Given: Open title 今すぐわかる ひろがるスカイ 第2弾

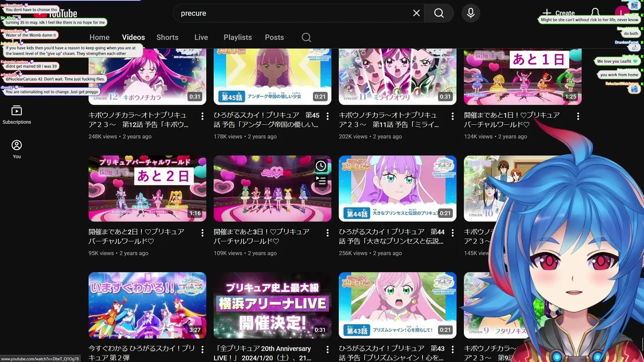Looking at the screenshot, I should point(141,353).
